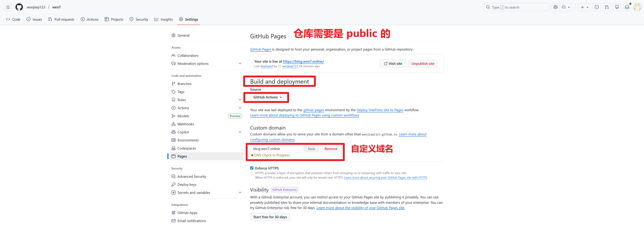
Task: Open the repositories icon in header
Action: click(x=617, y=7)
